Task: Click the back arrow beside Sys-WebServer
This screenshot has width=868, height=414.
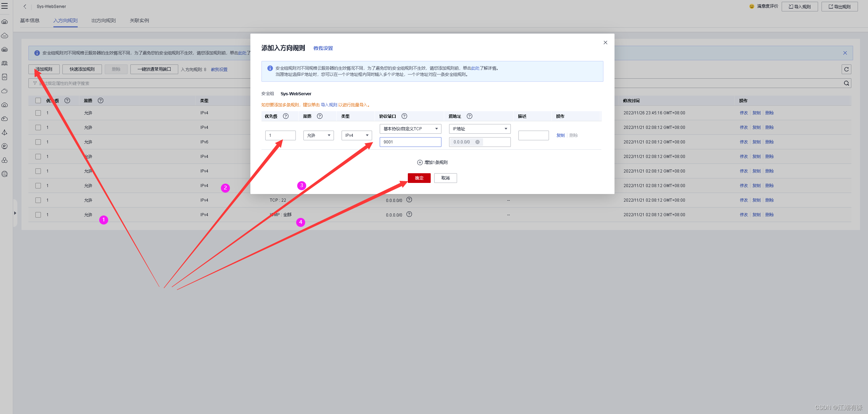Action: click(25, 7)
